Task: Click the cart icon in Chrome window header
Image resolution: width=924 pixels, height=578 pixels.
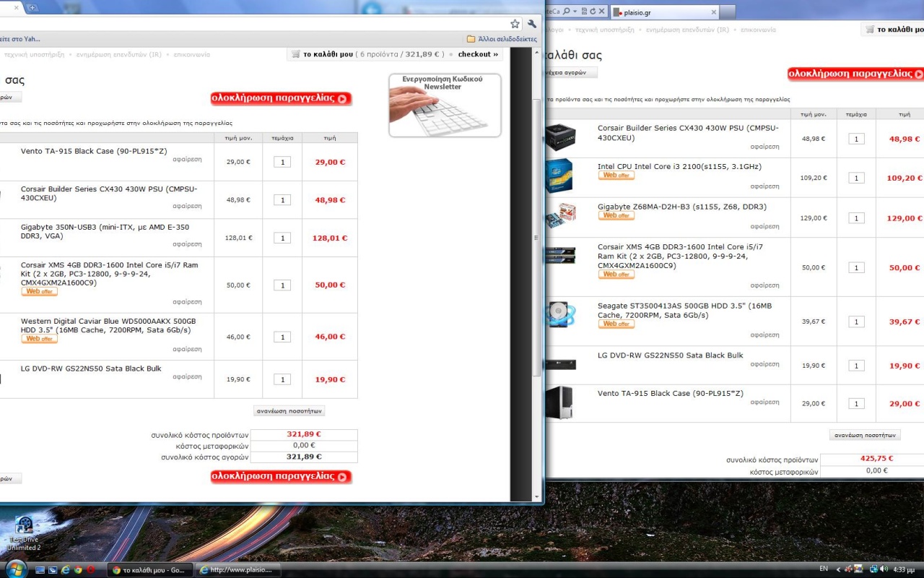Action: (x=296, y=54)
